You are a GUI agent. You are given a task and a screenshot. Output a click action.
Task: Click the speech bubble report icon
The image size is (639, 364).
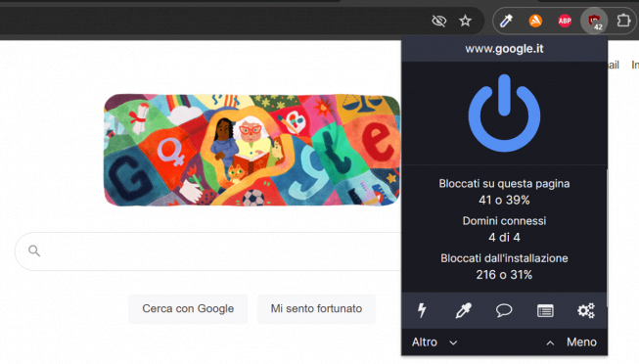[504, 310]
